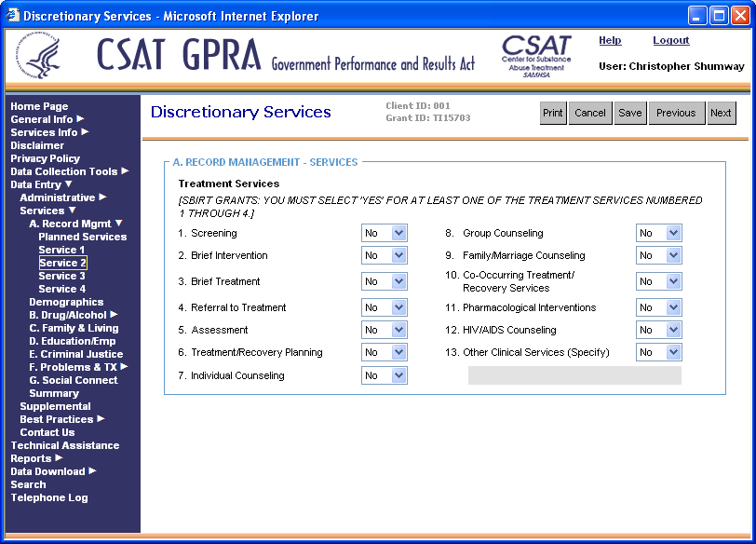Image resolution: width=756 pixels, height=544 pixels.
Task: Click the CSAT SAMHSA logo
Action: pos(536,57)
